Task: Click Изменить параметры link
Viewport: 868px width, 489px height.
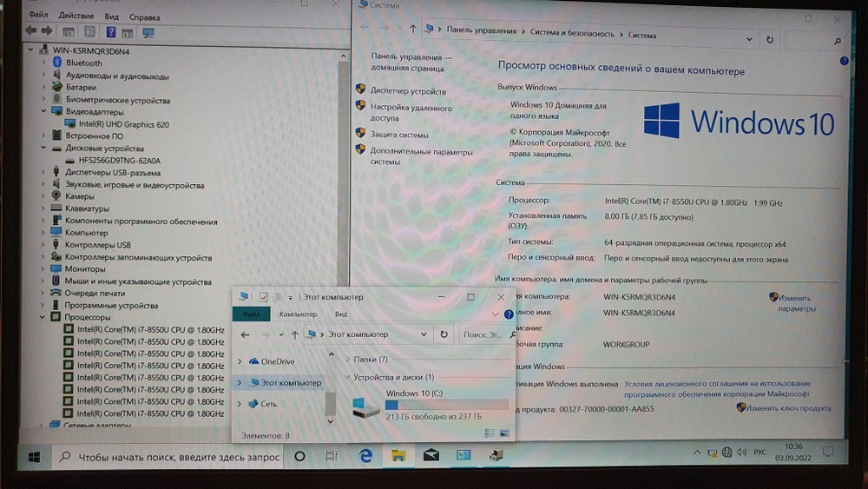Action: click(x=796, y=303)
